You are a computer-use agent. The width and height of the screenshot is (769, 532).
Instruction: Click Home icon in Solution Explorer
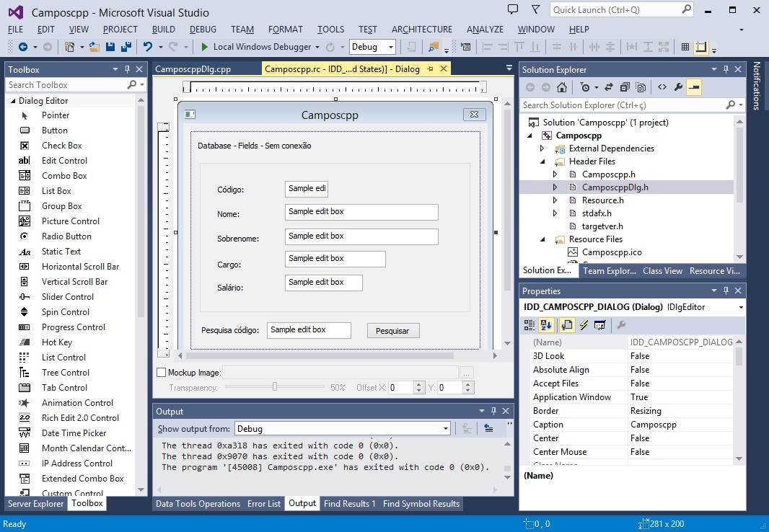coord(562,87)
